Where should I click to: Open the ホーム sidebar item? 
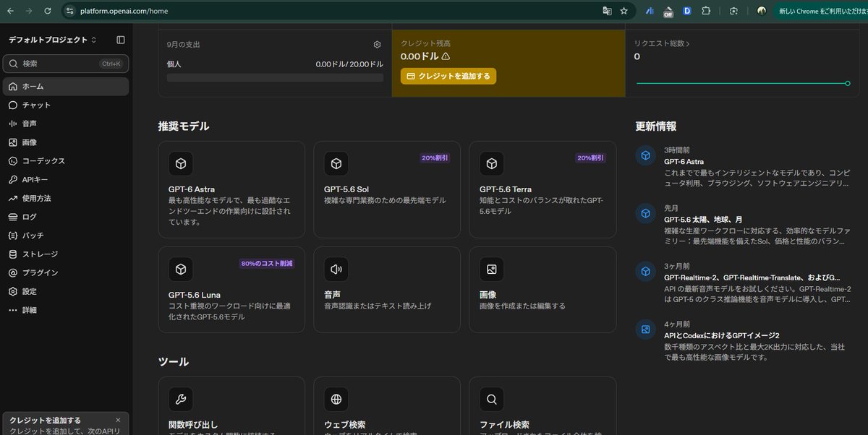[66, 86]
